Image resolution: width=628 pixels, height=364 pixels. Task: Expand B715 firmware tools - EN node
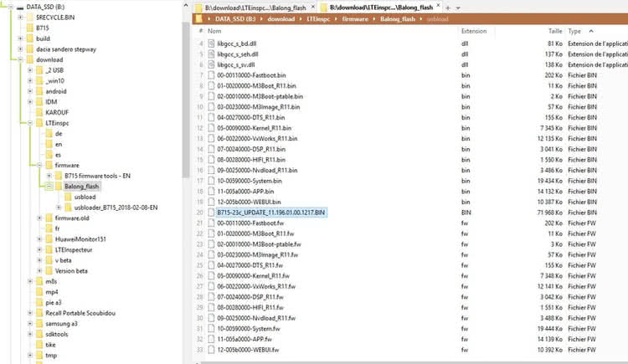(x=49, y=176)
